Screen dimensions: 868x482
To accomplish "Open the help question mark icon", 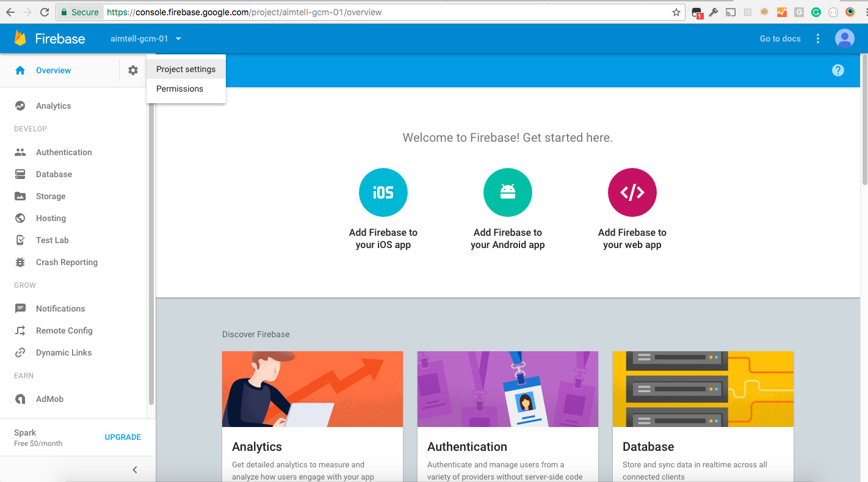I will (x=838, y=70).
